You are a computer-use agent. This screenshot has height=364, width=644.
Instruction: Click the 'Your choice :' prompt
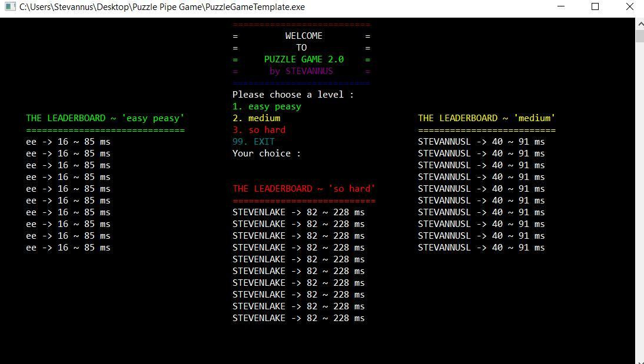(x=267, y=153)
